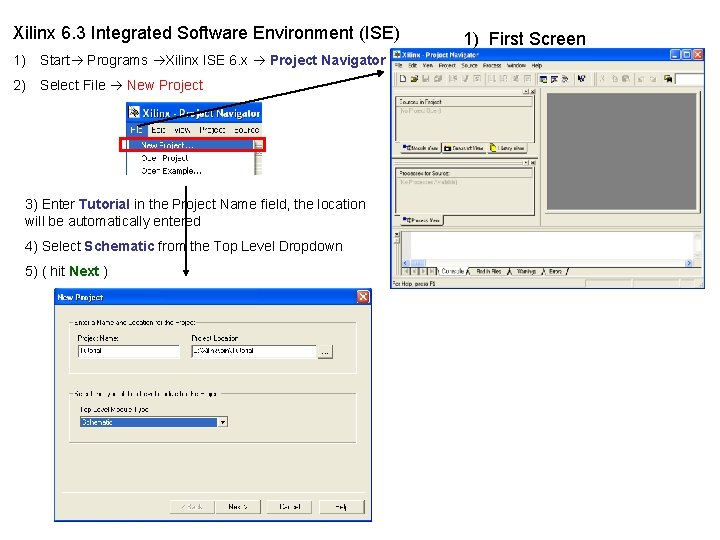Open the Source menu in main Project Navigator
Image resolution: width=720 pixels, height=540 pixels.
(469, 66)
